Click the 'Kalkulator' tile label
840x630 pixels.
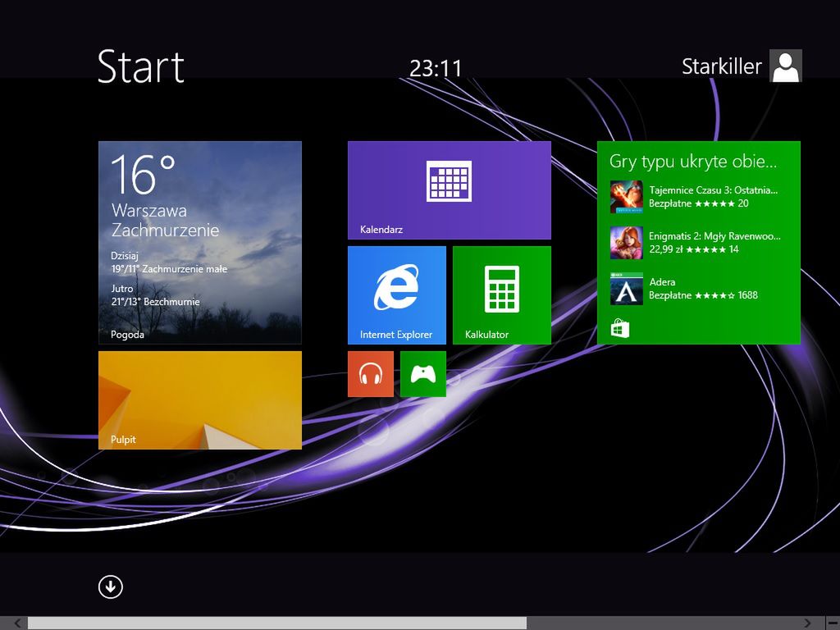(x=486, y=335)
